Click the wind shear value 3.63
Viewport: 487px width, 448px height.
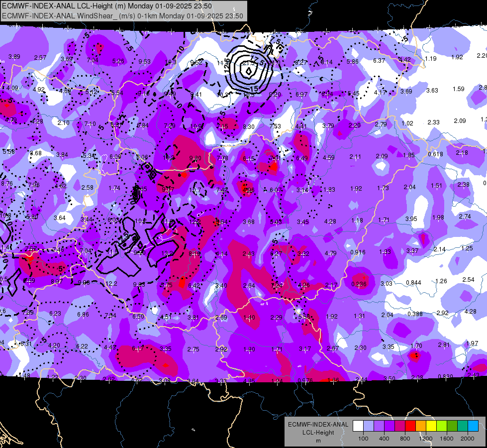(x=432, y=91)
